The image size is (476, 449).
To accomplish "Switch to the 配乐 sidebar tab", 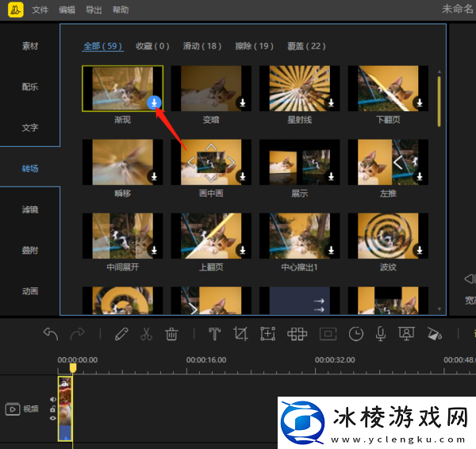I will click(x=30, y=86).
